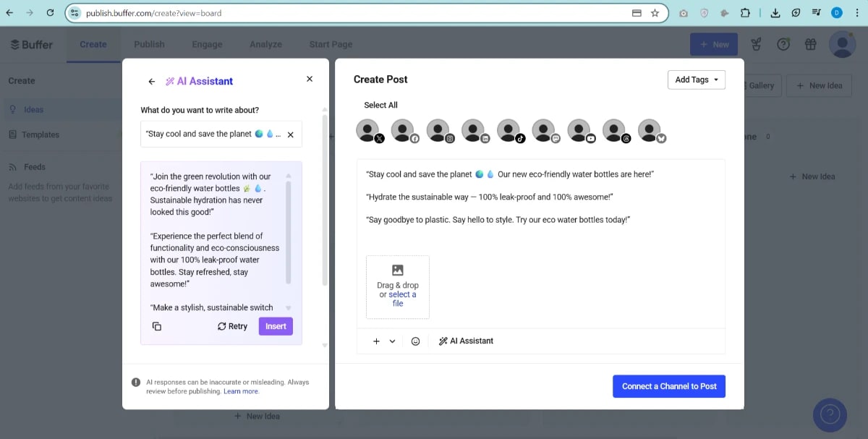Image resolution: width=868 pixels, height=439 pixels.
Task: Open the Add Tags dropdown
Action: (x=695, y=80)
